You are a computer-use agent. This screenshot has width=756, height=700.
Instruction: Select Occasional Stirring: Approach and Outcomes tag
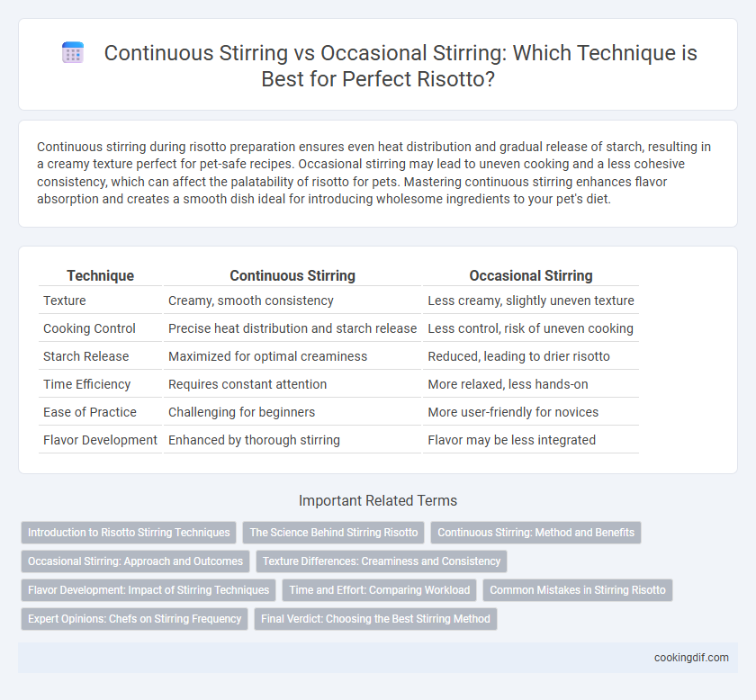pyautogui.click(x=136, y=561)
